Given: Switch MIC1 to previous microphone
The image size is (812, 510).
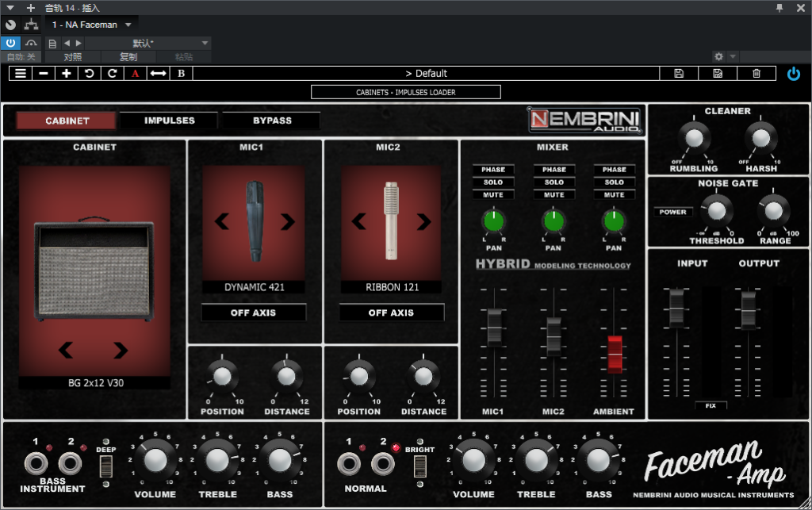Looking at the screenshot, I should click(222, 221).
